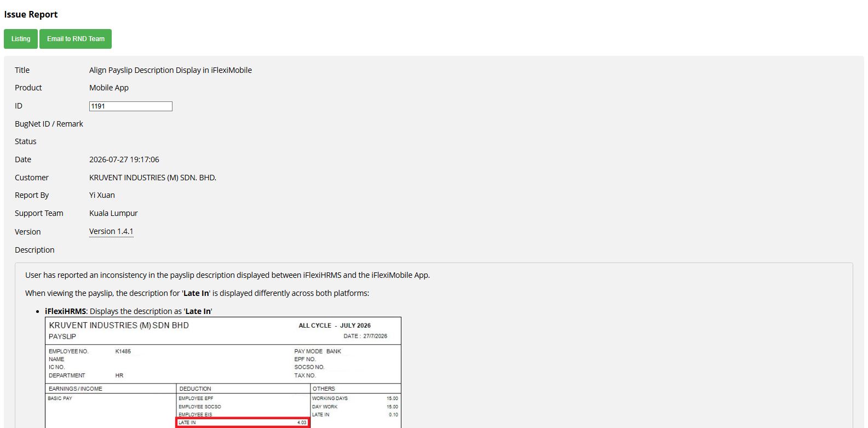
Task: Click Email to RND Team button
Action: pyautogui.click(x=76, y=39)
